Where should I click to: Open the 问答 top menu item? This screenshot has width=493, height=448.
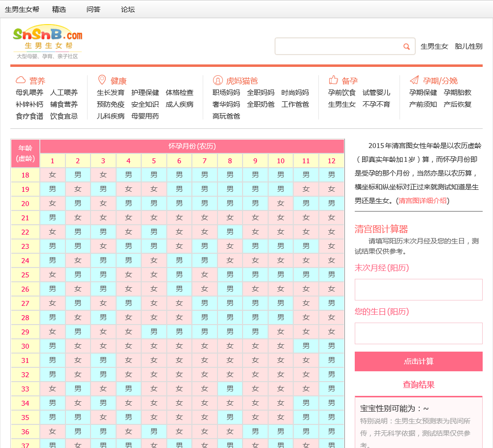(93, 9)
